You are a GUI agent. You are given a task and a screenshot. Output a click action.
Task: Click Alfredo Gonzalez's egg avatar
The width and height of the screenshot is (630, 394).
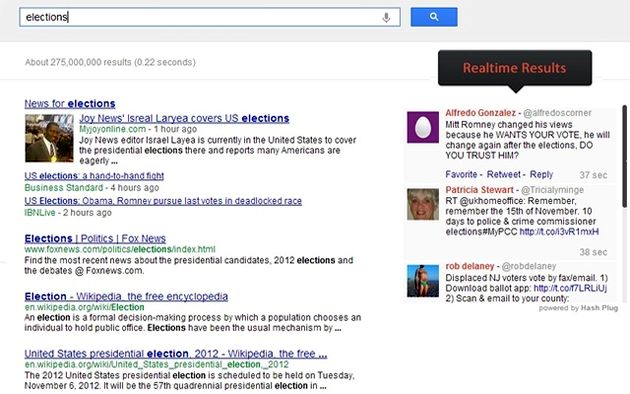[423, 127]
